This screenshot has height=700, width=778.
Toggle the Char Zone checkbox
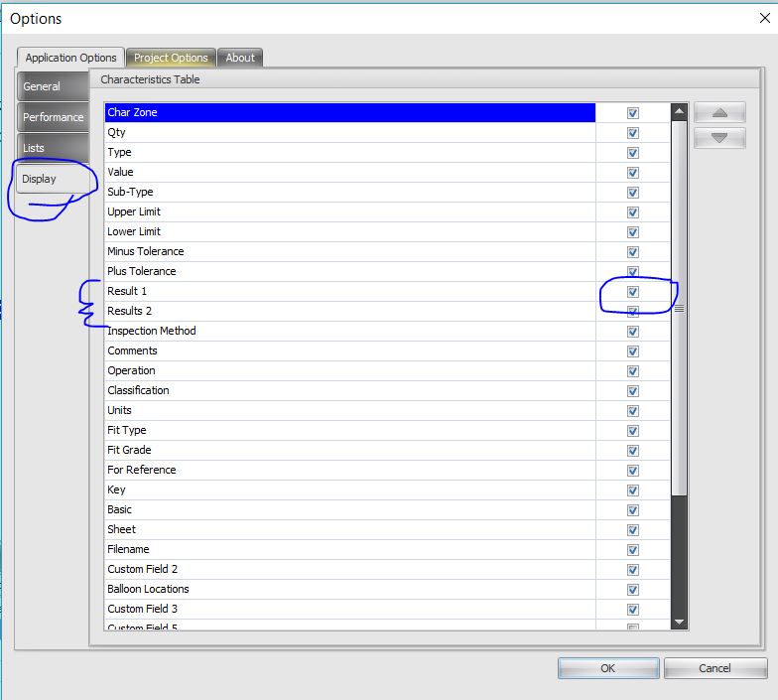(633, 113)
